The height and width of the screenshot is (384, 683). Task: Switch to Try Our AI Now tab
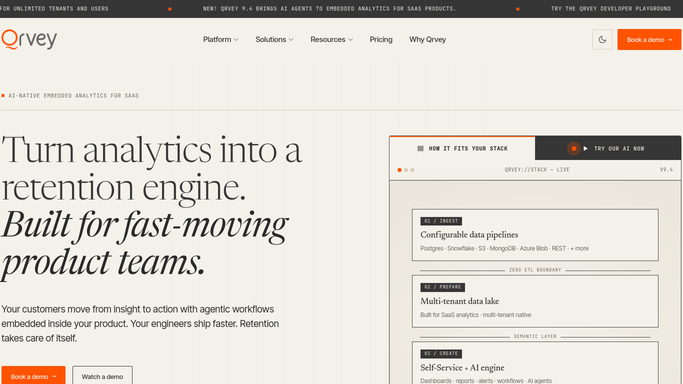pos(608,148)
